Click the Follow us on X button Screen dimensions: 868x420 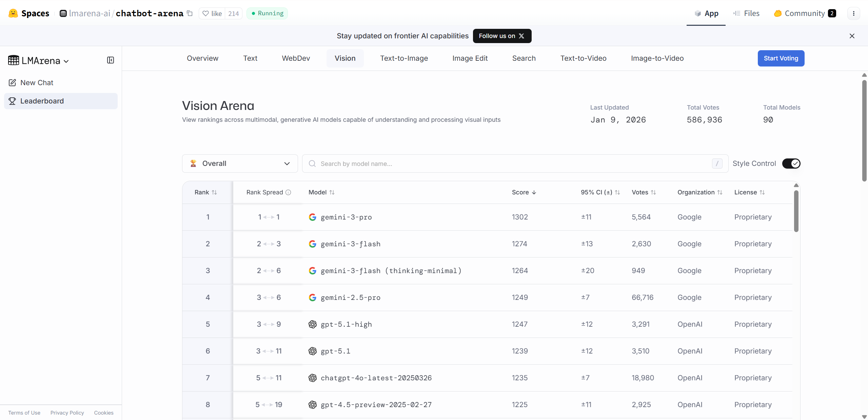coord(502,36)
